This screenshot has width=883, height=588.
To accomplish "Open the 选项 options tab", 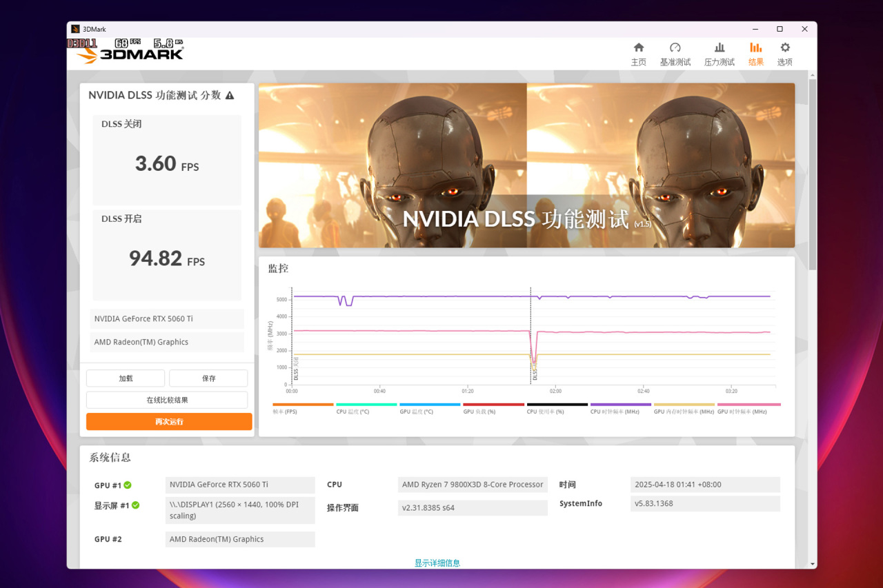I will [785, 54].
